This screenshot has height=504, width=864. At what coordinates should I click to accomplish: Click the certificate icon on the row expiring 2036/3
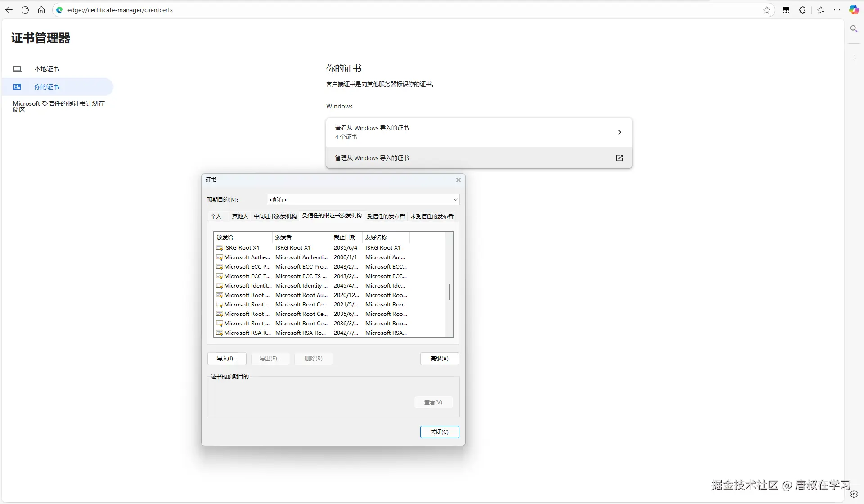220,324
